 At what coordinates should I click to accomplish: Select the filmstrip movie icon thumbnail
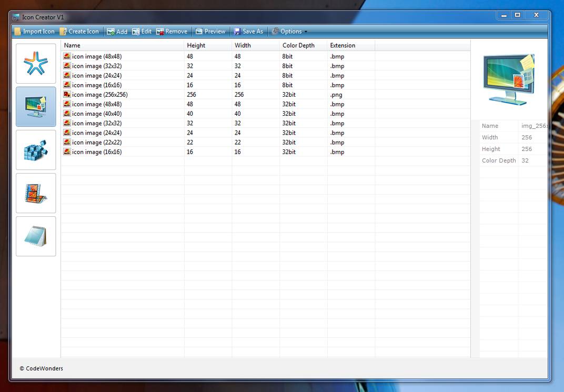point(35,193)
